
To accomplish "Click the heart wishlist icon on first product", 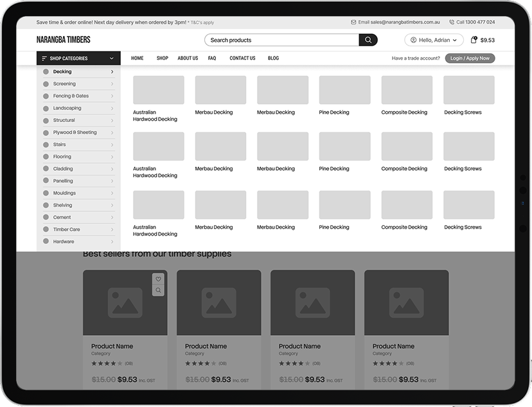I will coord(159,279).
